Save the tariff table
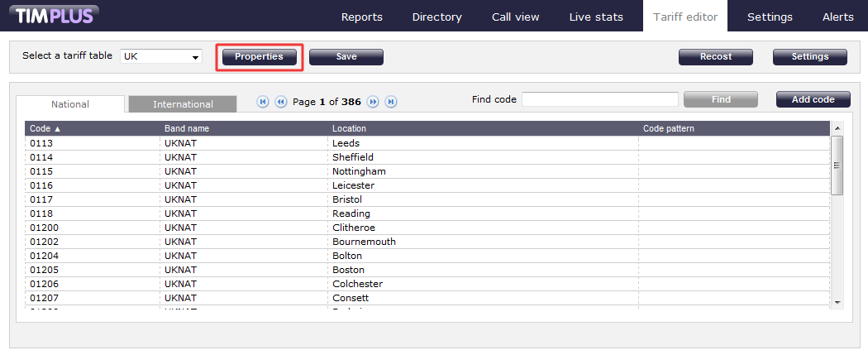Viewport: 868px width, 355px height. 346,57
